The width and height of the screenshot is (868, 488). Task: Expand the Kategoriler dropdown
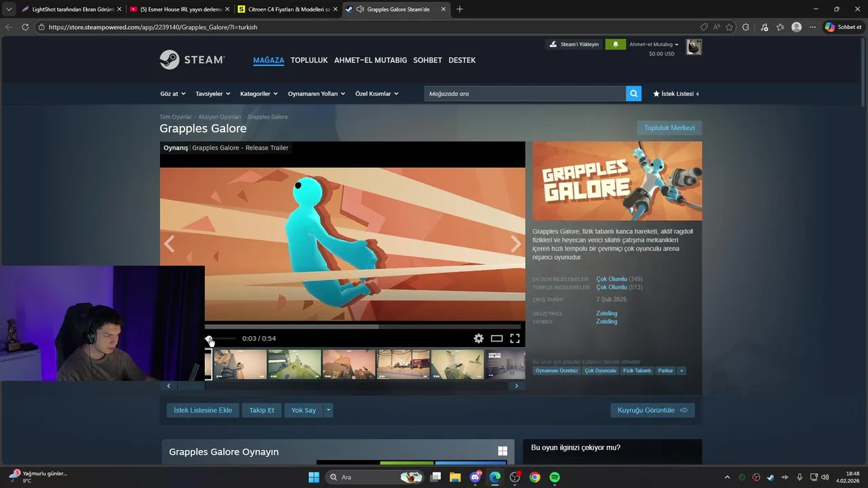pyautogui.click(x=259, y=94)
